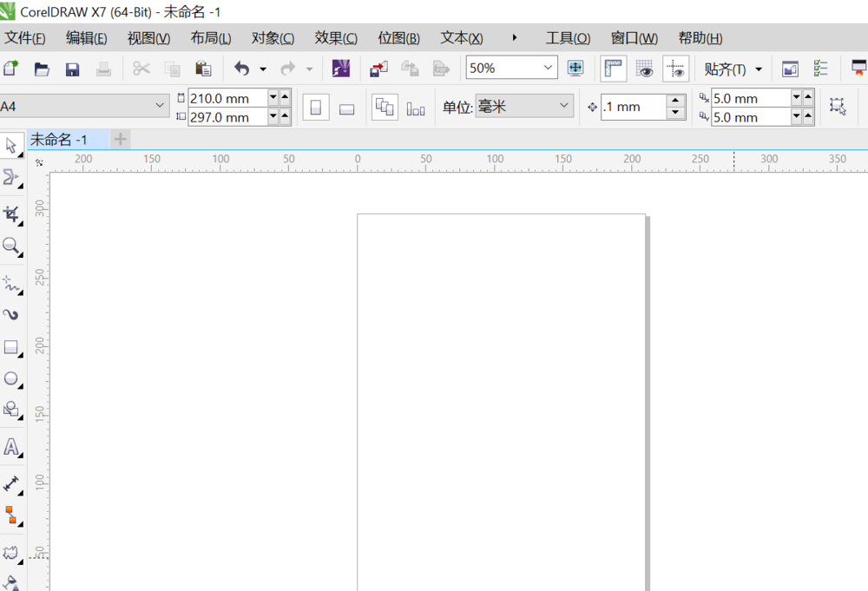This screenshot has width=868, height=591.
Task: Open the 布局(L) menu
Action: pos(210,38)
